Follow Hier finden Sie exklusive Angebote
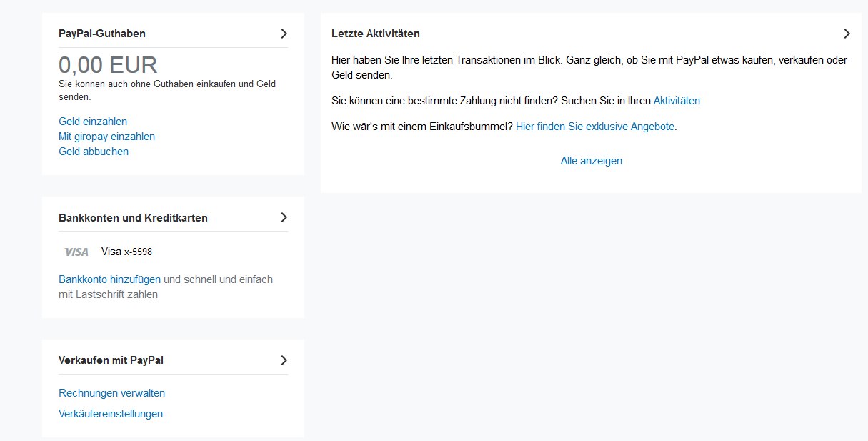 [x=595, y=127]
